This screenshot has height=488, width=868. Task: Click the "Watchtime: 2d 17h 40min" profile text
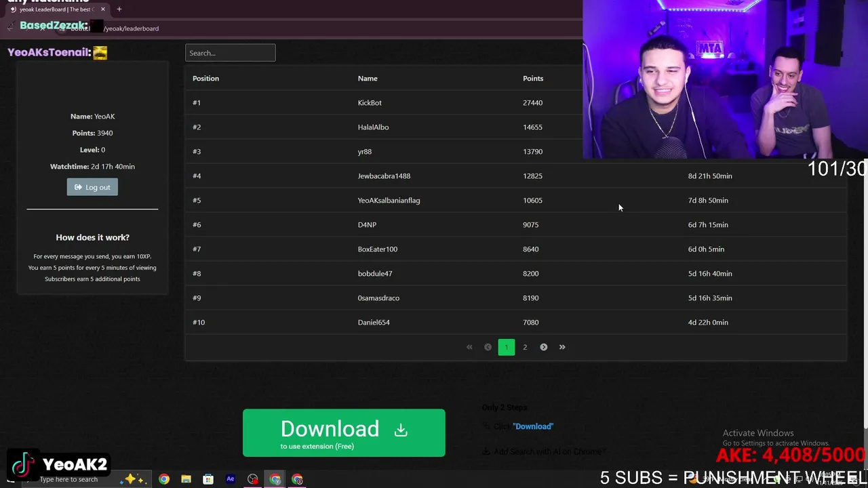(92, 167)
